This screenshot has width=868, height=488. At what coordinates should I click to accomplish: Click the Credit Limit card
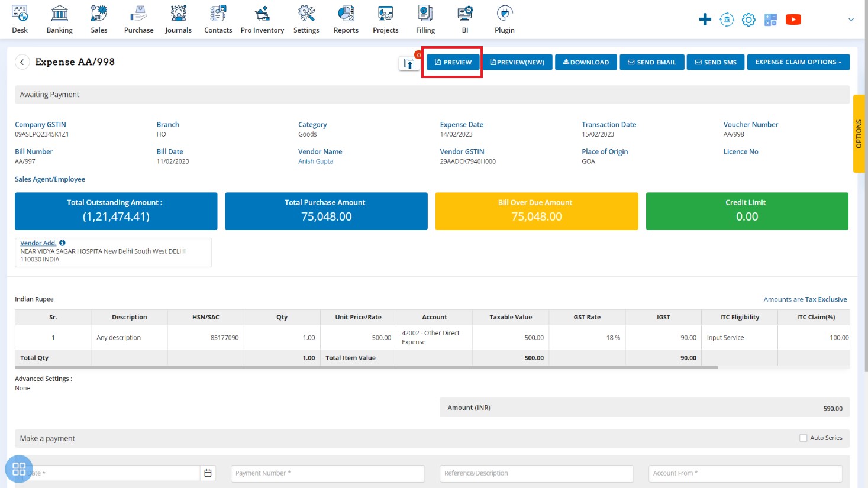747,211
